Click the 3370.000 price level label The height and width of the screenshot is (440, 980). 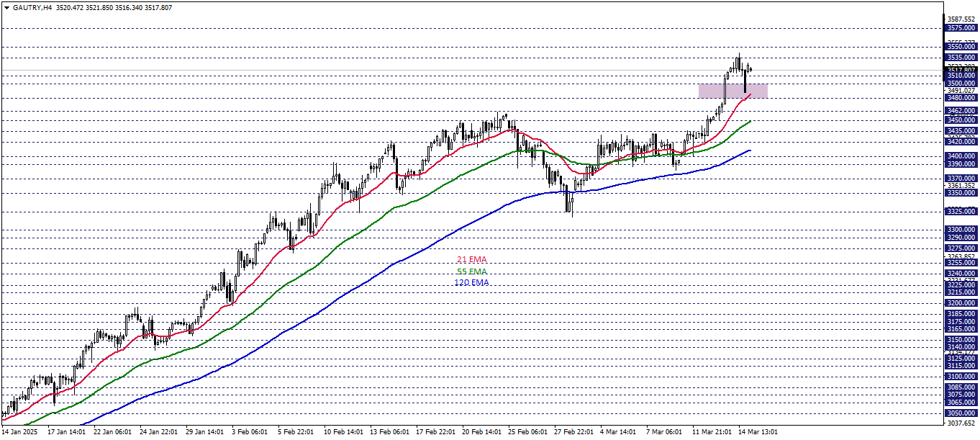tap(961, 178)
